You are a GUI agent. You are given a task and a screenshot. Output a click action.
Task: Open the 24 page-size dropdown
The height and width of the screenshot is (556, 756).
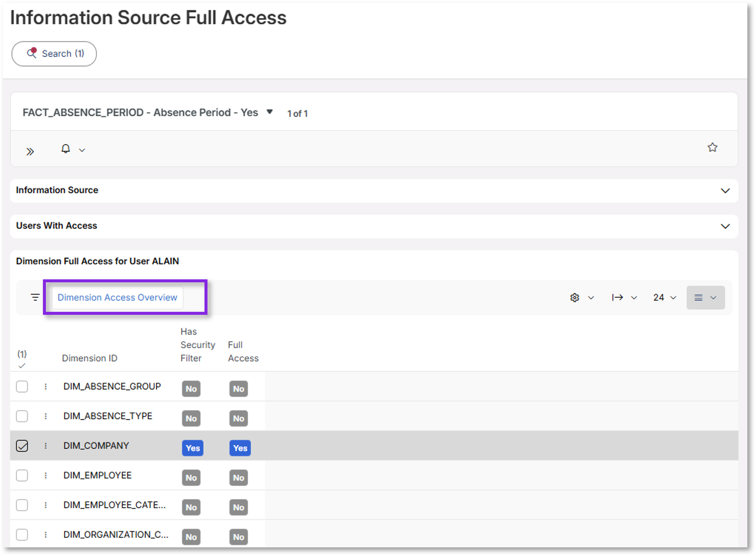pyautogui.click(x=664, y=298)
